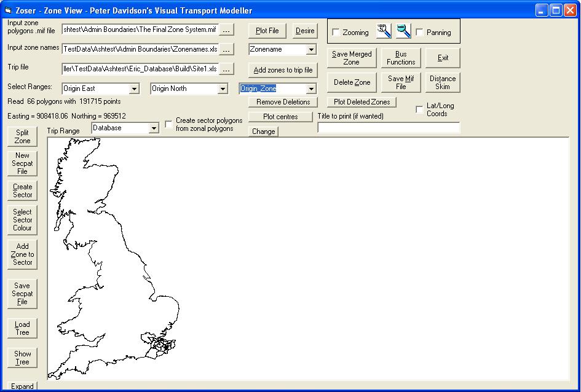This screenshot has width=581, height=392.
Task: Enable the Zooming checkbox
Action: coord(336,32)
